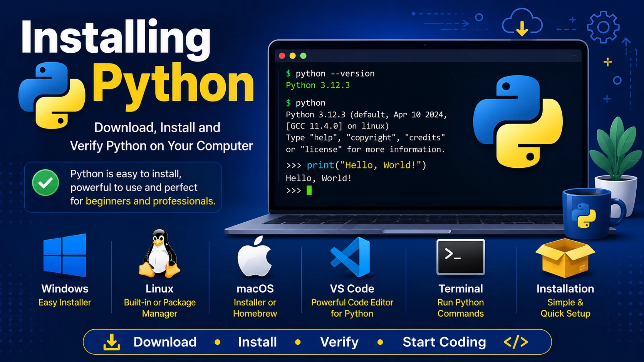The width and height of the screenshot is (644, 362).
Task: Click the Terminal prompt icon
Action: tap(461, 257)
